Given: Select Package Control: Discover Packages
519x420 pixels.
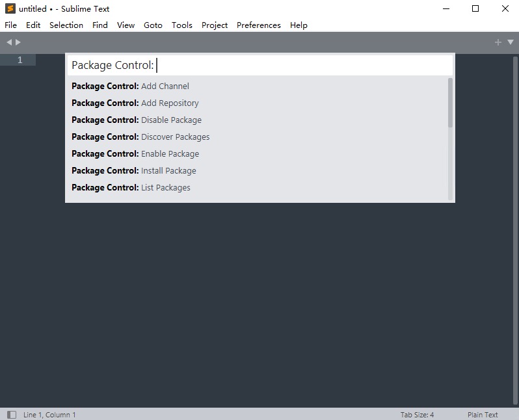Looking at the screenshot, I should [256, 137].
